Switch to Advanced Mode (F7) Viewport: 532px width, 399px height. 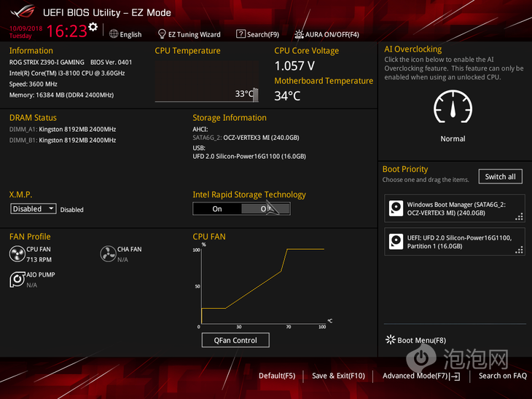[x=421, y=376]
